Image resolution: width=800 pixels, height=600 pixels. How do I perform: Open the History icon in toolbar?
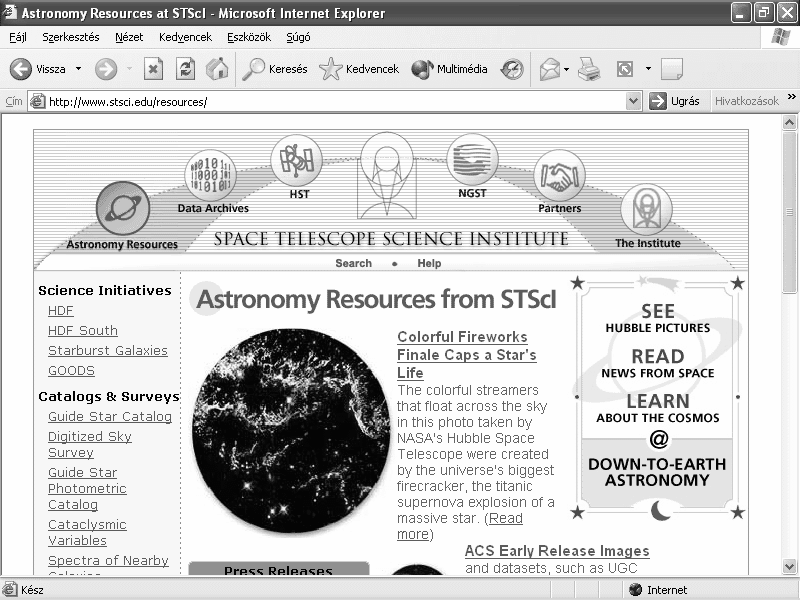click(512, 69)
